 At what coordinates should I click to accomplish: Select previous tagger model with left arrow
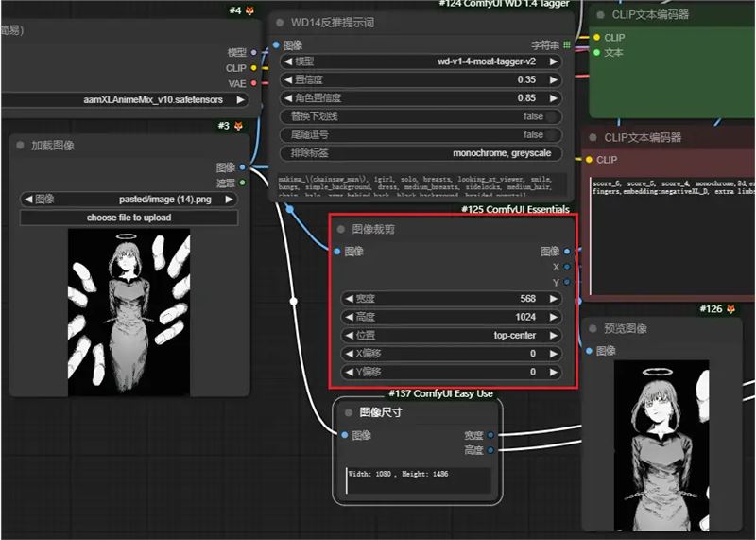(288, 61)
